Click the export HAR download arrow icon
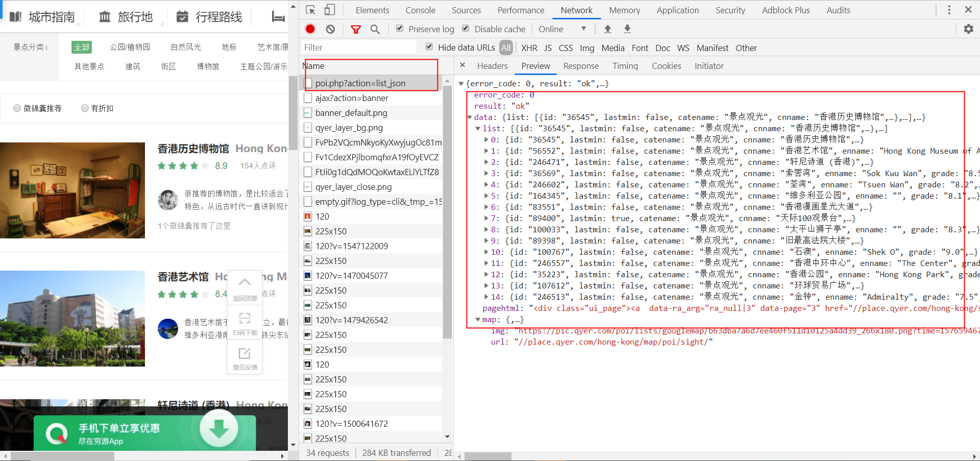980x461 pixels. tap(627, 29)
